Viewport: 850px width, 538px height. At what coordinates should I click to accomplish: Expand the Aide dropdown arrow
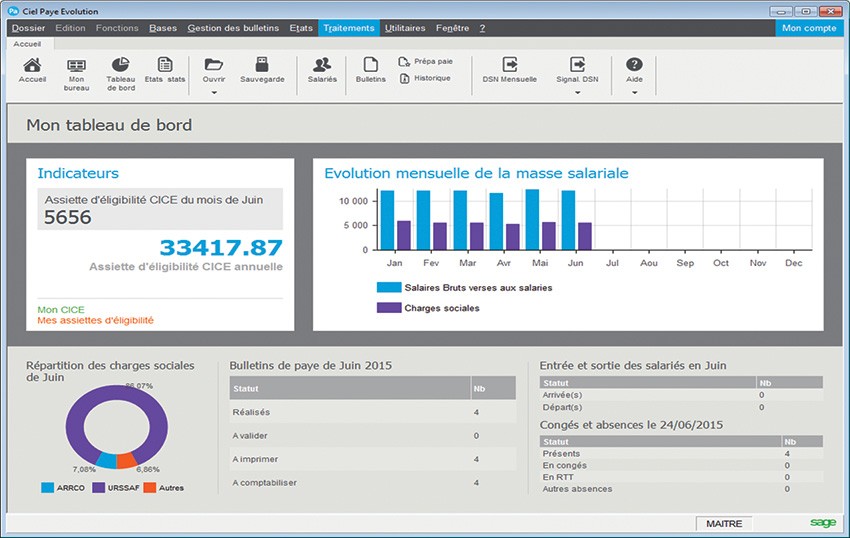pyautogui.click(x=634, y=93)
